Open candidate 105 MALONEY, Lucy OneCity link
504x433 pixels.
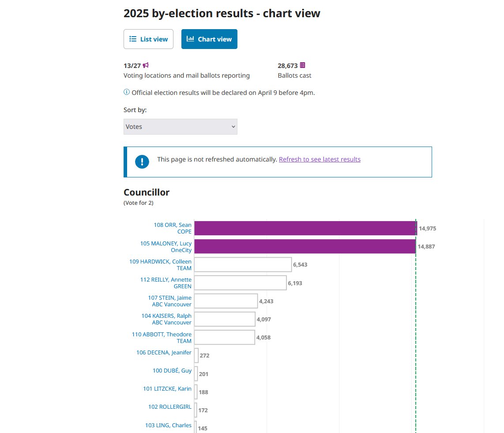166,247
